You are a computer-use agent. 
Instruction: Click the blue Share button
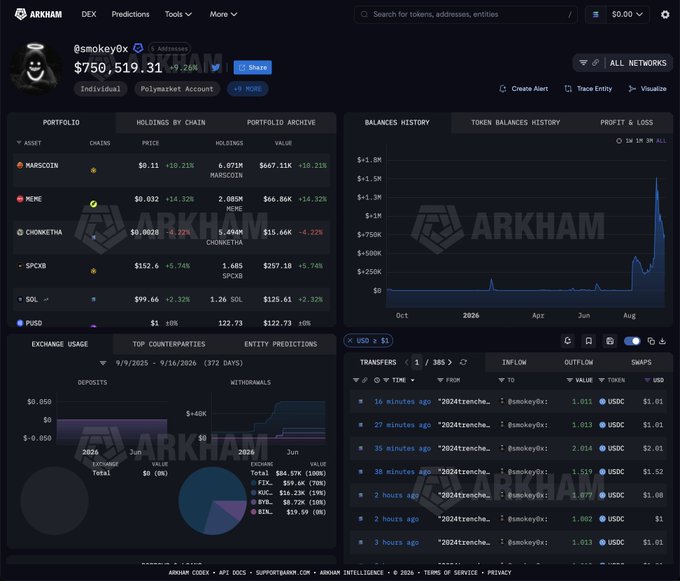click(253, 67)
